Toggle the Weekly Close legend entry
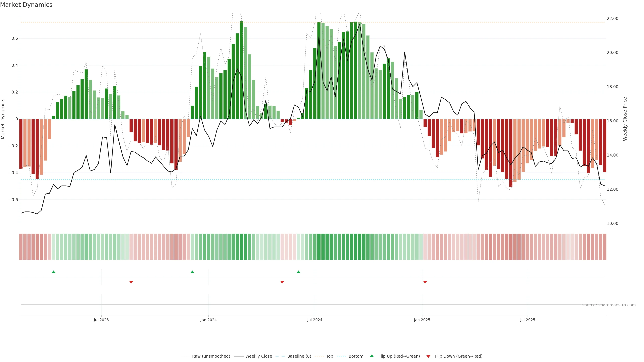Screen dimensions: 644x362 [x=258, y=356]
